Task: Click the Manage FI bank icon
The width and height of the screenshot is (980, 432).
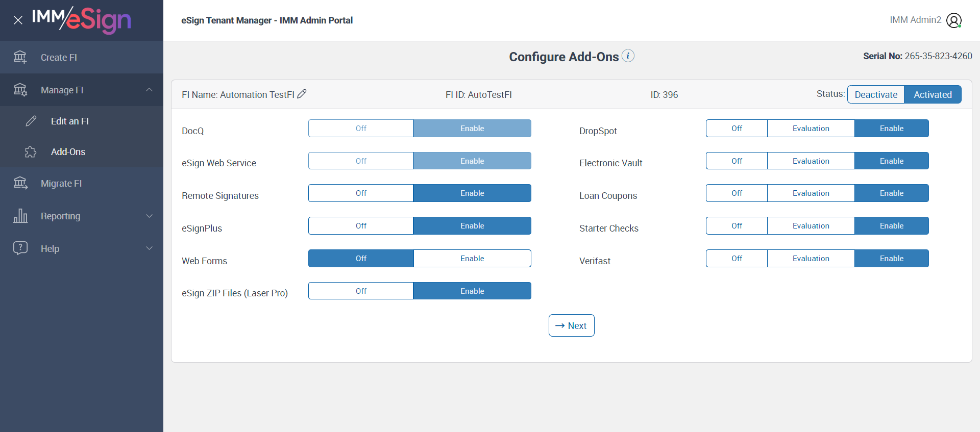Action: (20, 90)
